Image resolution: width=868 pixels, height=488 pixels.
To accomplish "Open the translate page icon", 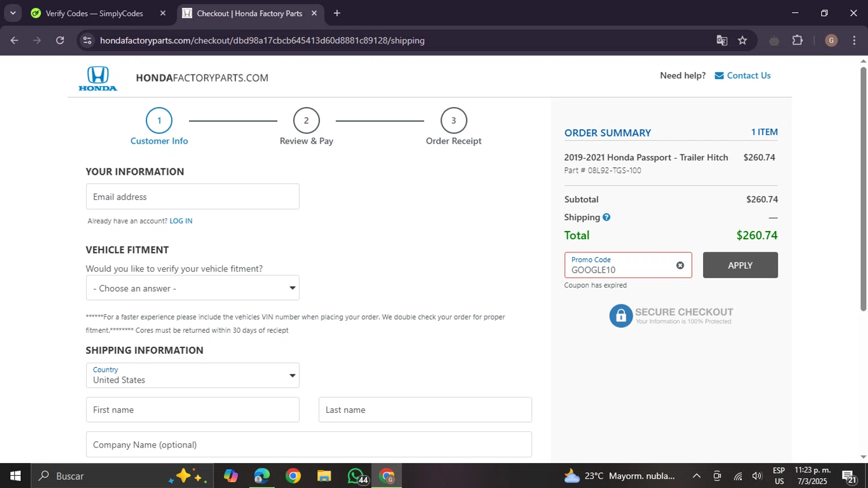I will (x=722, y=41).
